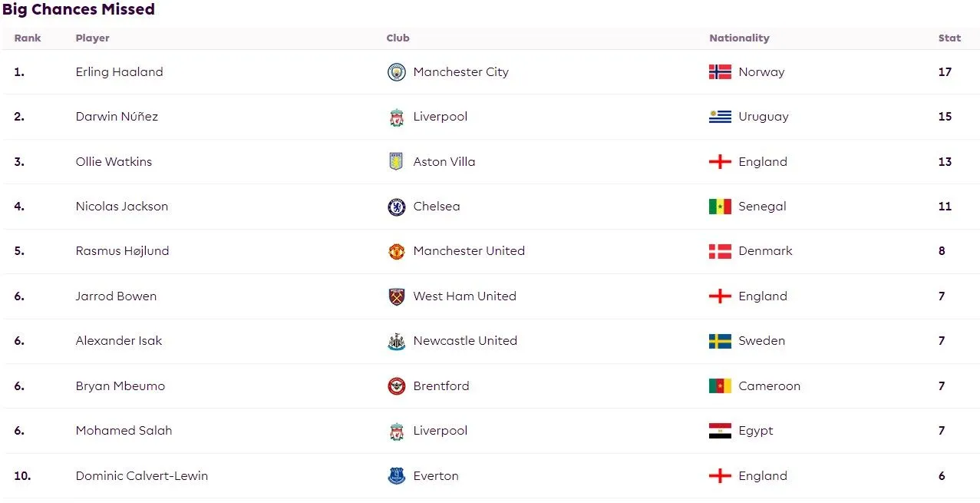Click the Norway flag icon

pyautogui.click(x=720, y=72)
